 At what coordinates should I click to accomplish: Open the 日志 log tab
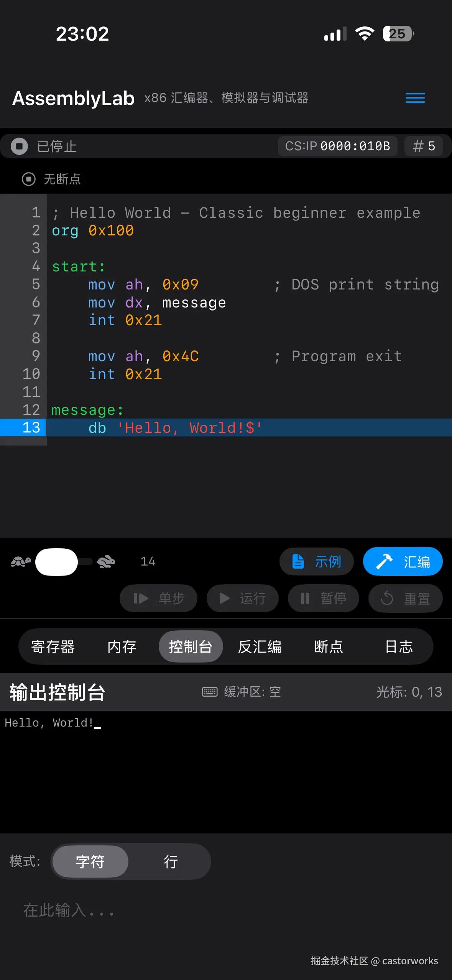399,647
